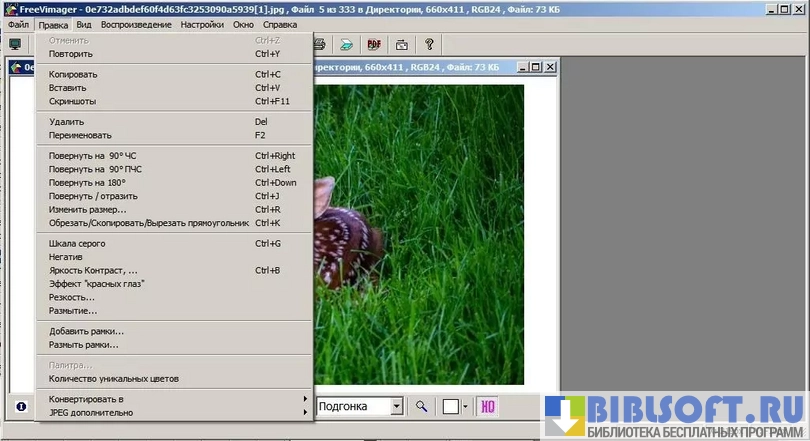Click the scanner icon in the toolbar
The height and width of the screenshot is (441, 810).
(x=346, y=44)
